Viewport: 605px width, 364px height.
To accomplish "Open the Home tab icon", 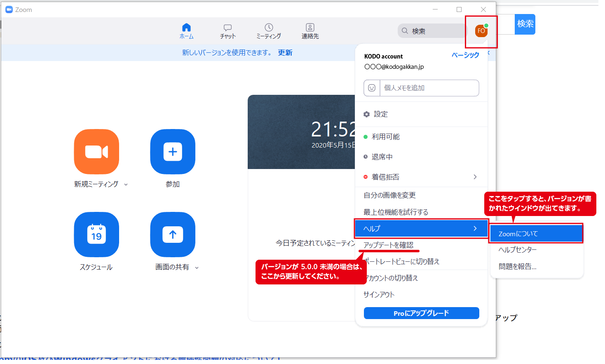I will pyautogui.click(x=186, y=28).
